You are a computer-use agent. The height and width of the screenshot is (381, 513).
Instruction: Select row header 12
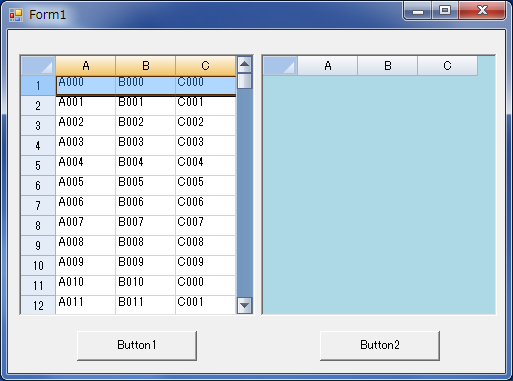coord(38,305)
